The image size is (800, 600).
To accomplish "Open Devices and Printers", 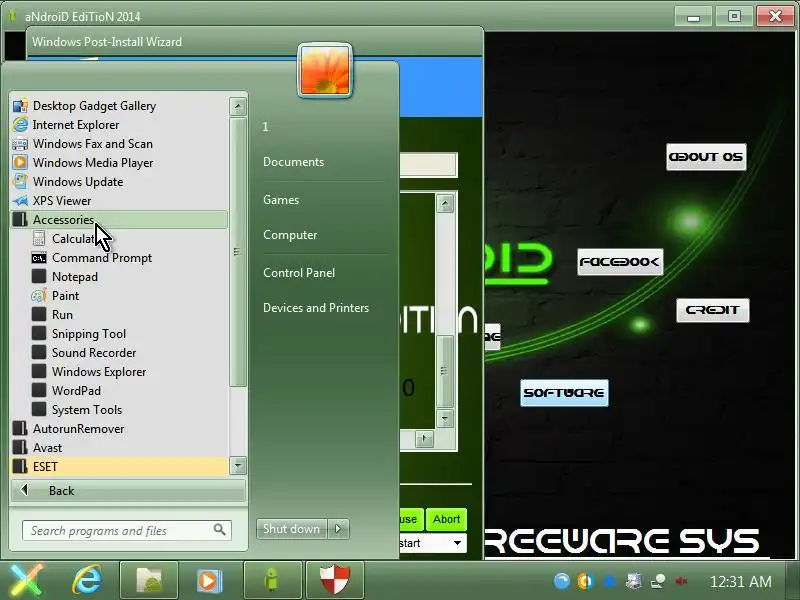I will (316, 308).
